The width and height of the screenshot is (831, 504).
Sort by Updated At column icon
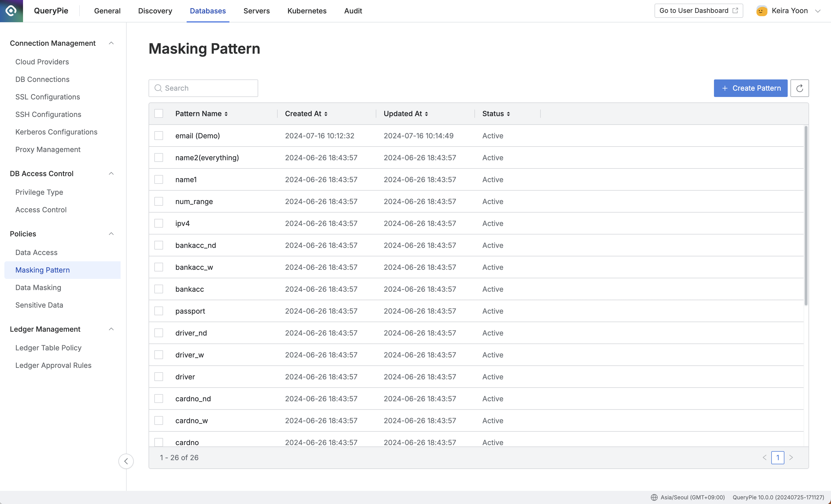[426, 114]
